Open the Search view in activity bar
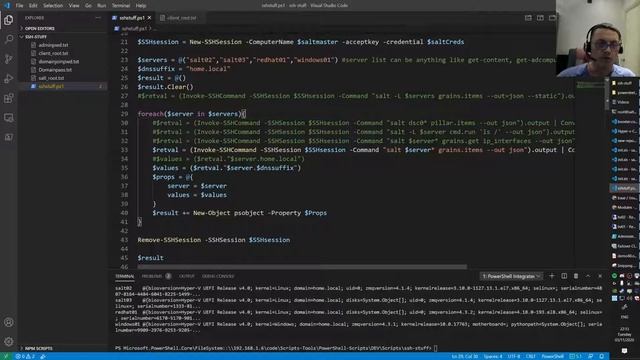The image size is (640, 360). point(9,39)
